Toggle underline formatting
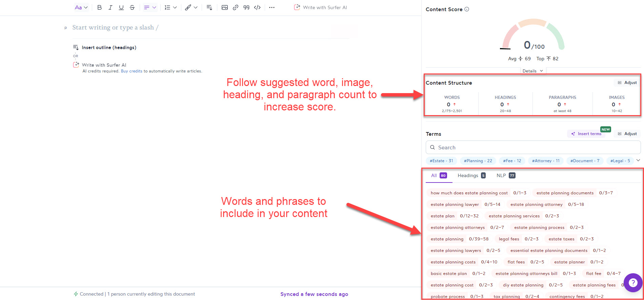This screenshot has height=300, width=644. 121,7
